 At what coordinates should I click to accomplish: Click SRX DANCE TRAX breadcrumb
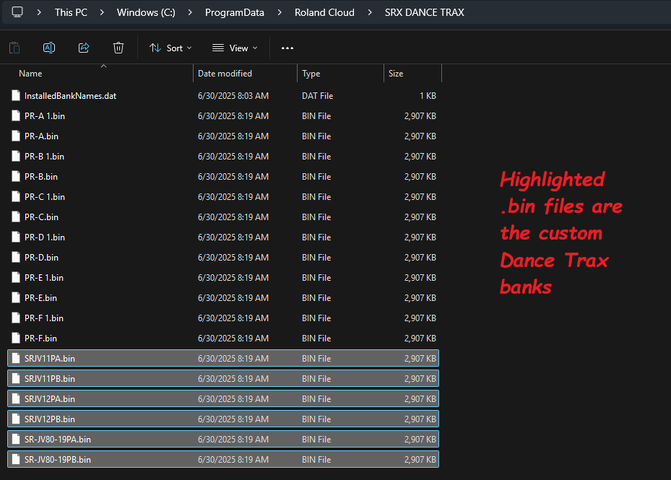(424, 12)
